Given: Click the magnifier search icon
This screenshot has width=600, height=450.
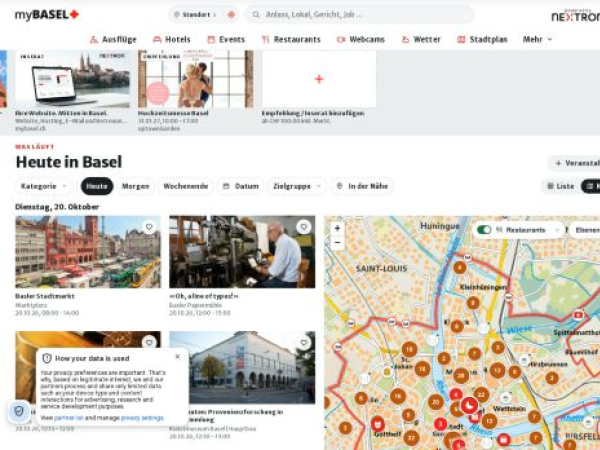Looking at the screenshot, I should click(x=256, y=15).
